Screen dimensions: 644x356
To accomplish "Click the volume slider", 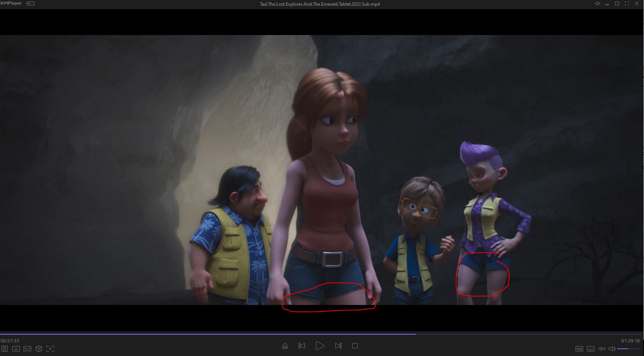I will click(628, 349).
